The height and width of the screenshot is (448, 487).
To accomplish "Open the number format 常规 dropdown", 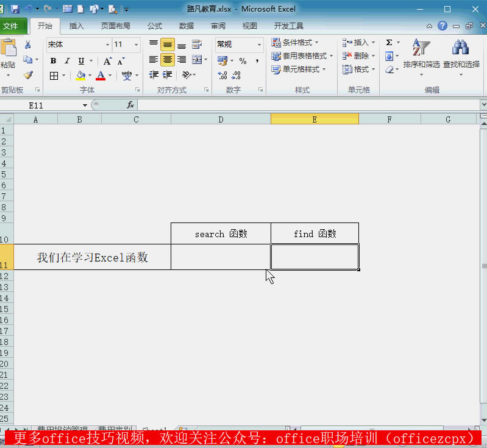I will (x=259, y=44).
